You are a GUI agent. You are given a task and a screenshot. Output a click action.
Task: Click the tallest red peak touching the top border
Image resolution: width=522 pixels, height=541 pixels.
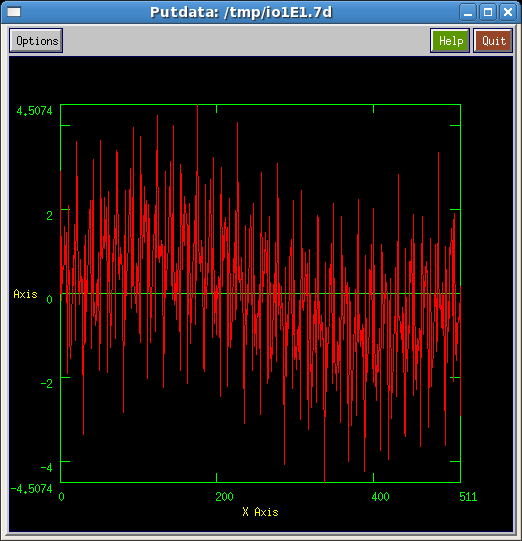tap(197, 110)
